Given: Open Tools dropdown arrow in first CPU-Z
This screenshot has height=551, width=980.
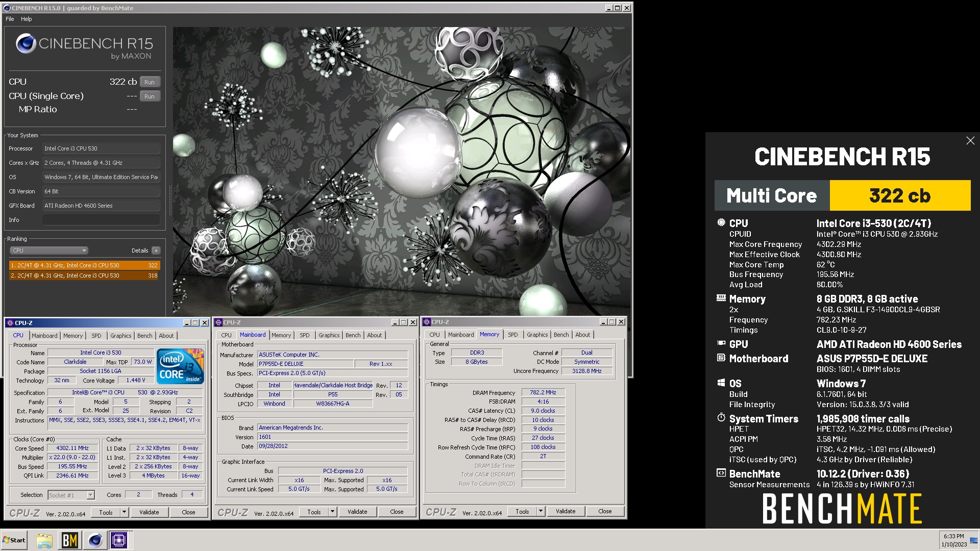Looking at the screenshot, I should [x=124, y=512].
